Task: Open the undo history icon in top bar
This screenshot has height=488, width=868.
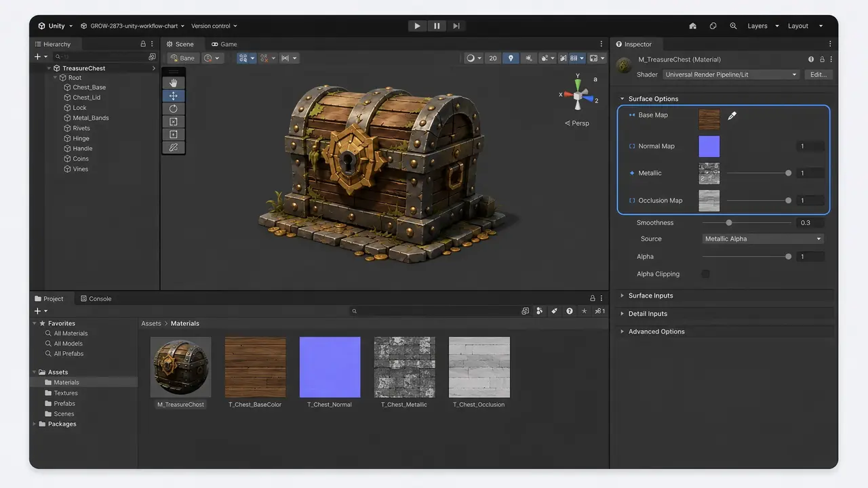Action: (x=713, y=26)
